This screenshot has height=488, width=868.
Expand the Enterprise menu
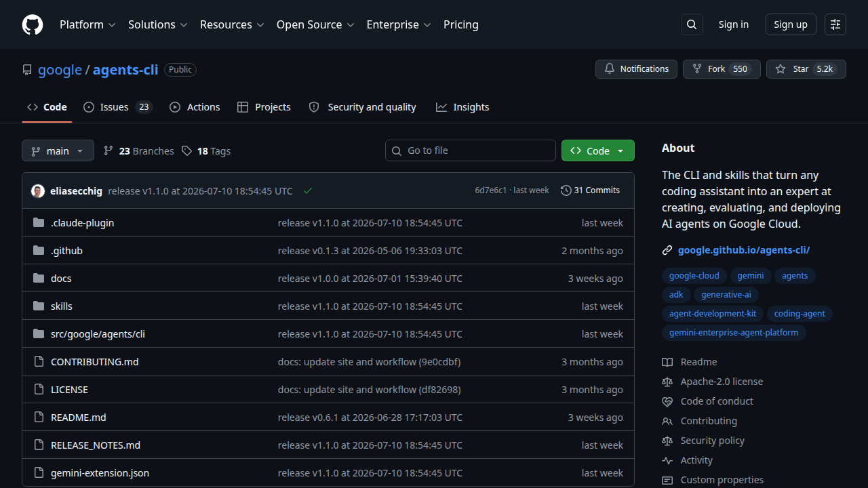click(x=399, y=24)
